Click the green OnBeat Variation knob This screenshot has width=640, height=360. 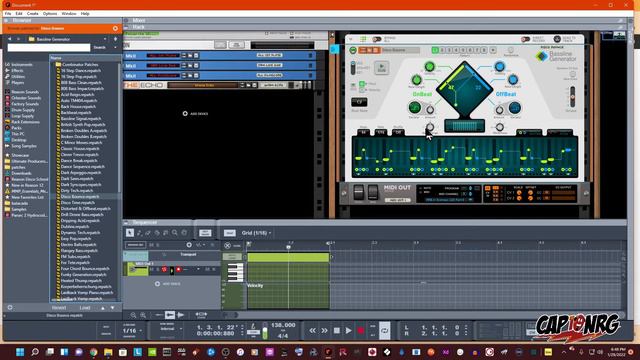point(415,108)
